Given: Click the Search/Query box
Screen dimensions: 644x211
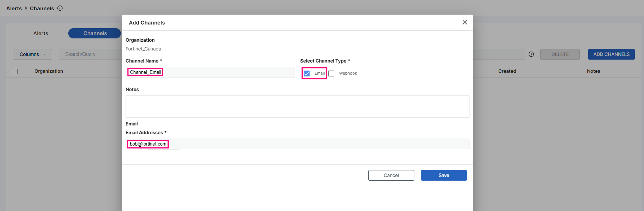Looking at the screenshot, I should (x=91, y=54).
